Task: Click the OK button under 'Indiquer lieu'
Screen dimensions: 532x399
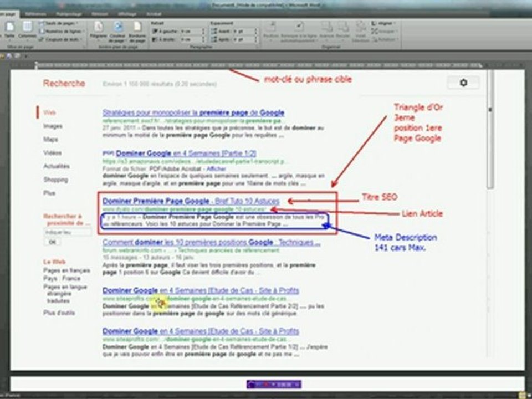Action: click(52, 242)
